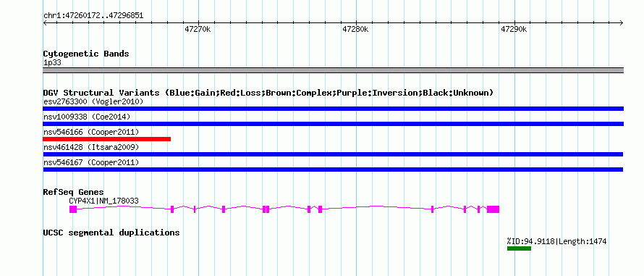Click the nsv546167 (Cooper2011) blue gain bar
The height and width of the screenshot is (276, 644).
point(333,170)
